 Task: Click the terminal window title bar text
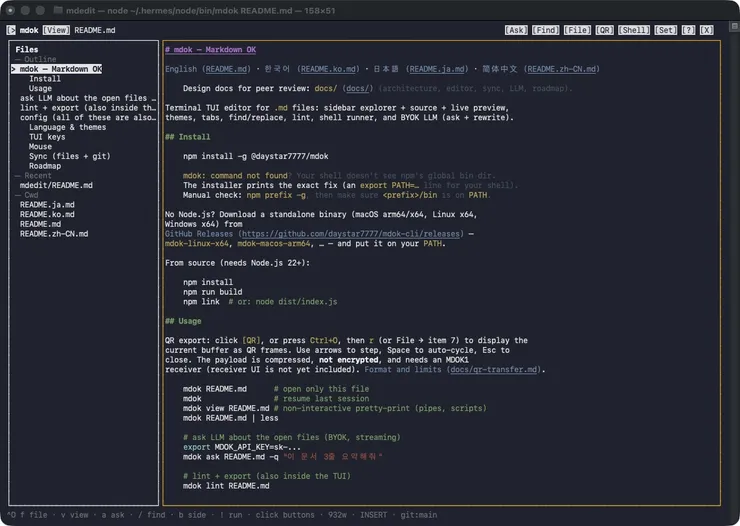201,10
